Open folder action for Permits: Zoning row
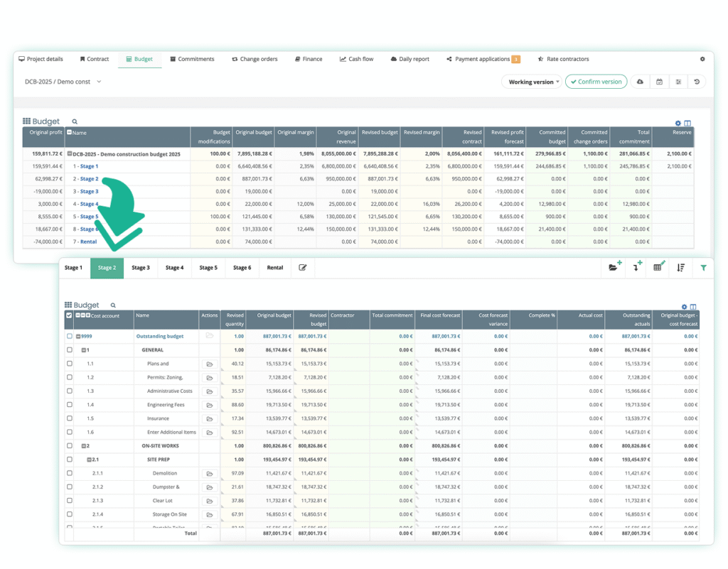This screenshot has width=728, height=569. [x=210, y=377]
